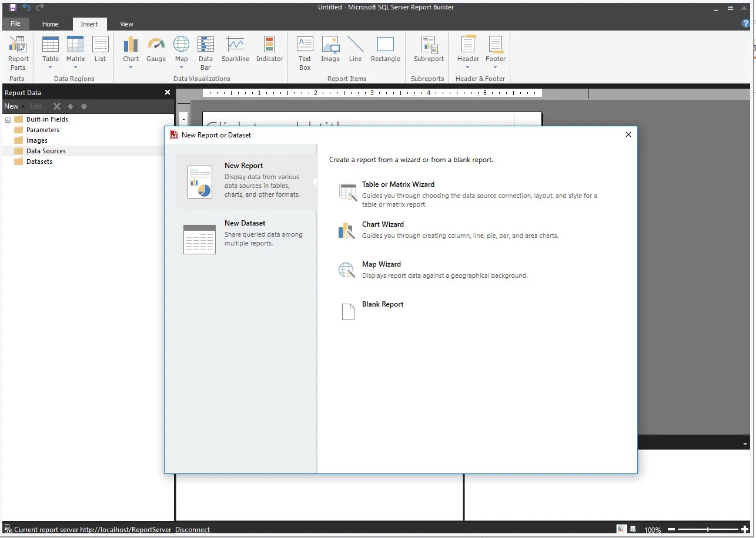Open the Map dropdown menu
This screenshot has width=756, height=538.
pos(181,68)
